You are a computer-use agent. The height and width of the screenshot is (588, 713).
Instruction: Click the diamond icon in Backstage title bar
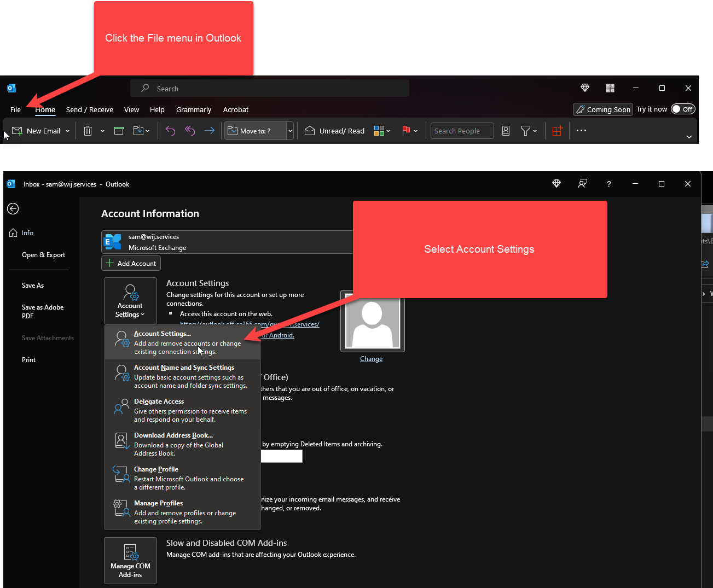[x=557, y=184]
